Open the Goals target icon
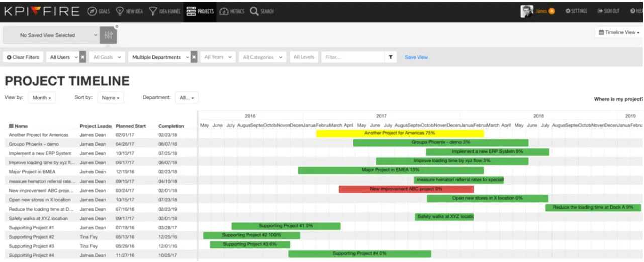 [x=91, y=11]
